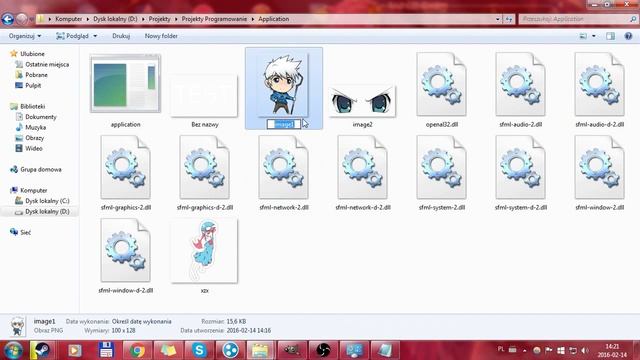
Task: Select the sfml-network-d-2.dll file icon
Action: (x=362, y=167)
